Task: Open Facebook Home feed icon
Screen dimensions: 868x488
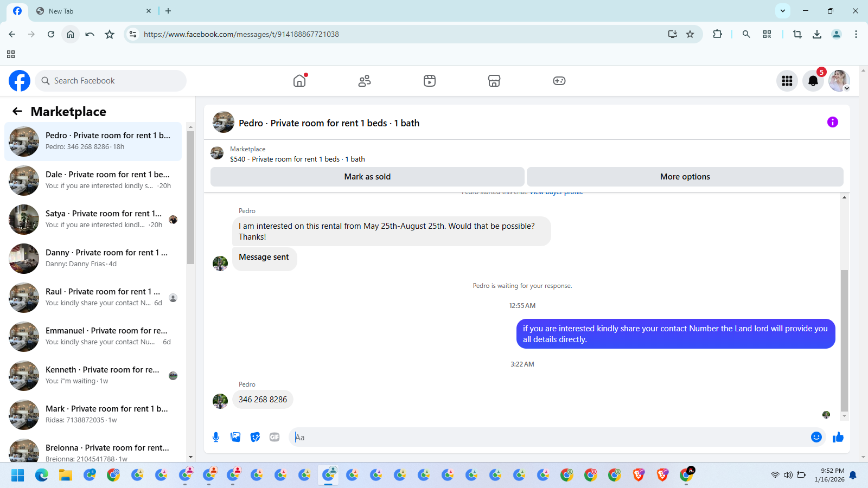Action: pos(299,81)
